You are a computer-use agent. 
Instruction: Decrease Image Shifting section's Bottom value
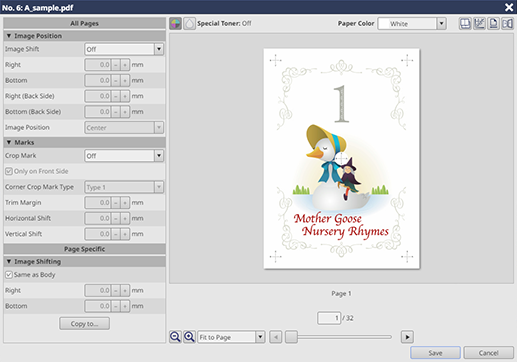(x=116, y=306)
